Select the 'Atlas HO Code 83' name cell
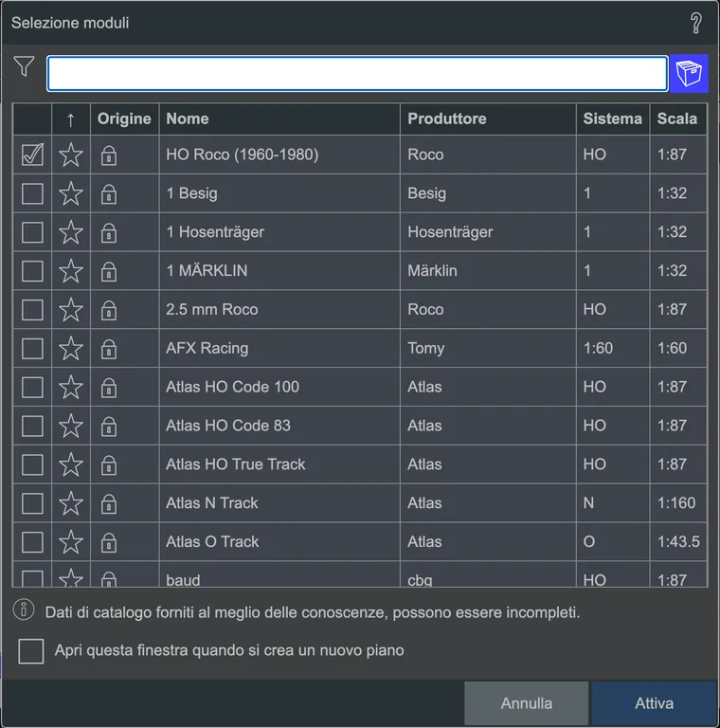This screenshot has height=728, width=720. point(279,426)
